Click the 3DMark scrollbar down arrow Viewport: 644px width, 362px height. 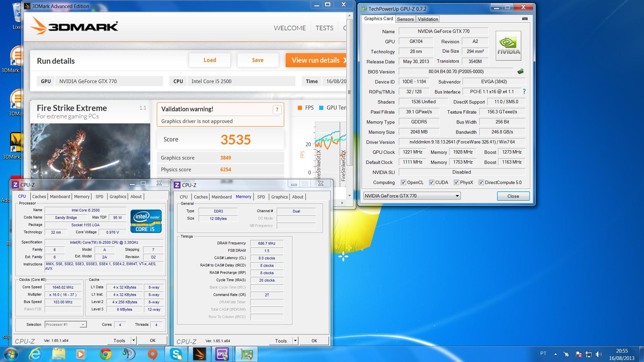[x=350, y=195]
